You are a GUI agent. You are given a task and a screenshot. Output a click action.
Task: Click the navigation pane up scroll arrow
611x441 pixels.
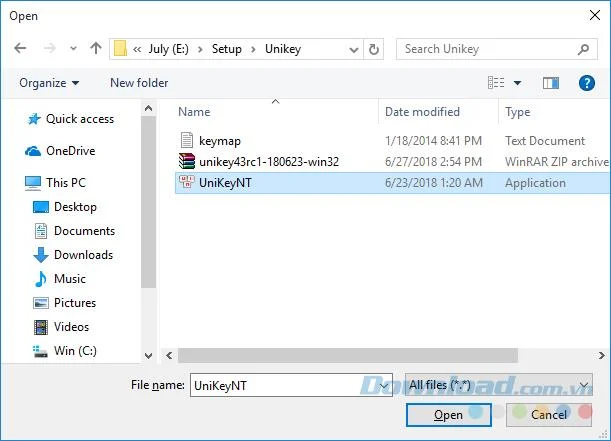click(x=148, y=108)
